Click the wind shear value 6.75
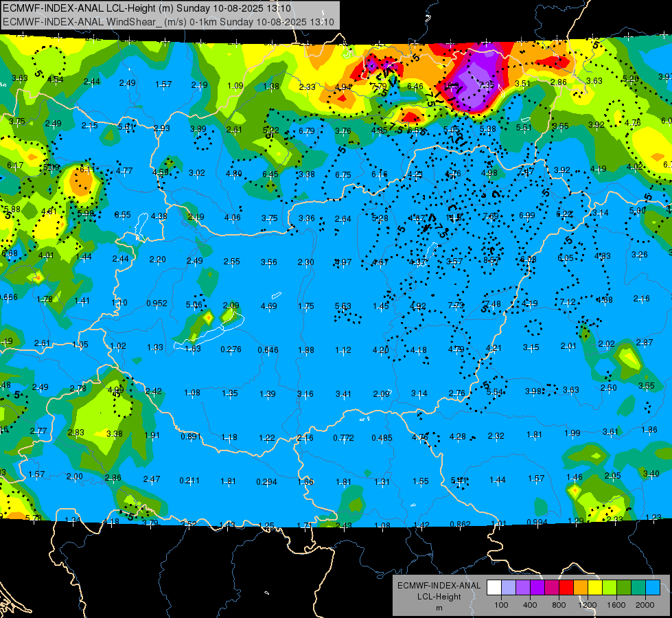Screen dimensions: 672x618 click(343, 175)
